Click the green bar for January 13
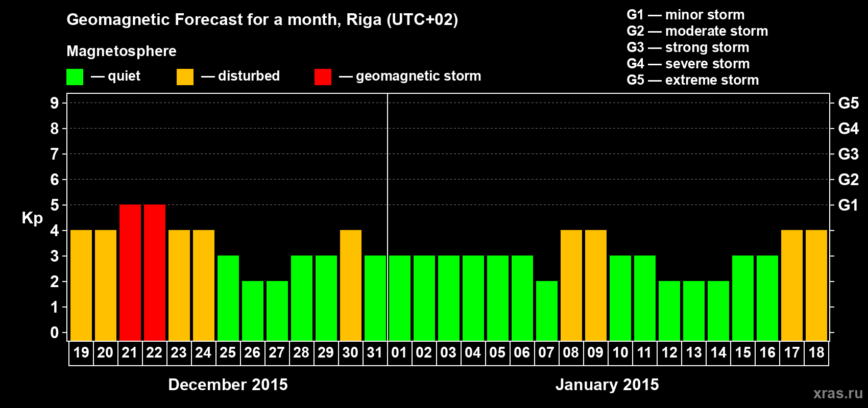 pos(694,311)
